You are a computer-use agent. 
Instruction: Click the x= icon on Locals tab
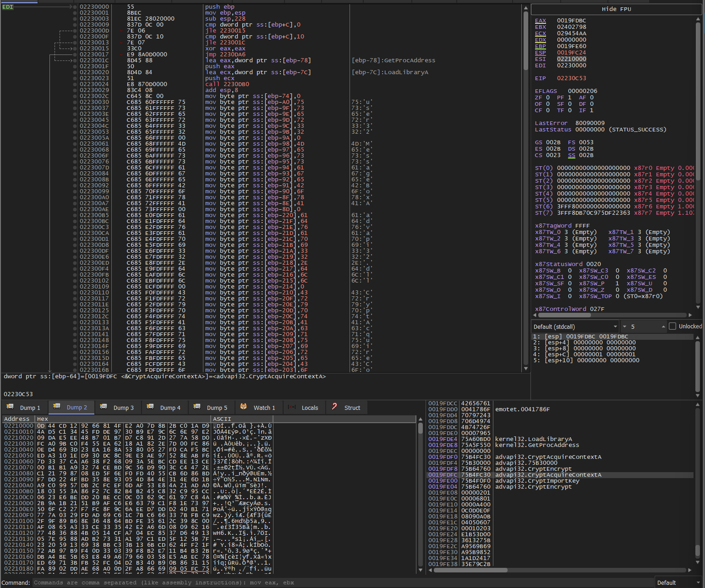[291, 407]
